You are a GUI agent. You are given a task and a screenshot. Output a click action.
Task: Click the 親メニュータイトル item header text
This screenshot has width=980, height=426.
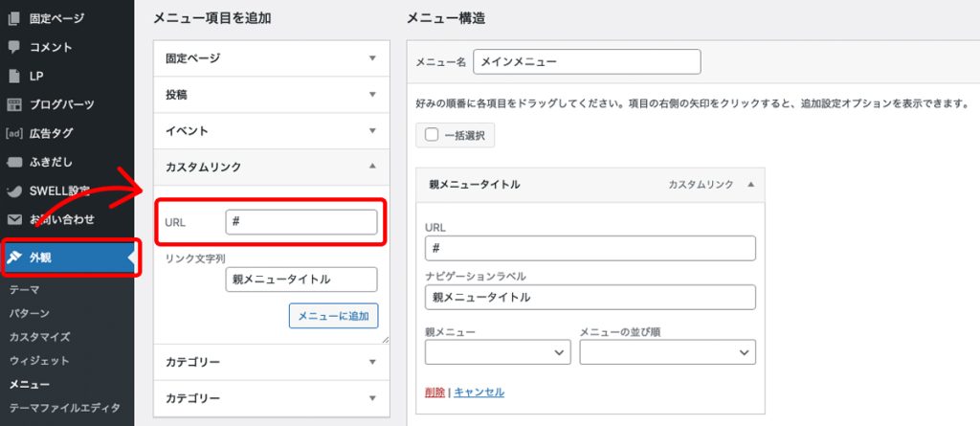pyautogui.click(x=475, y=185)
